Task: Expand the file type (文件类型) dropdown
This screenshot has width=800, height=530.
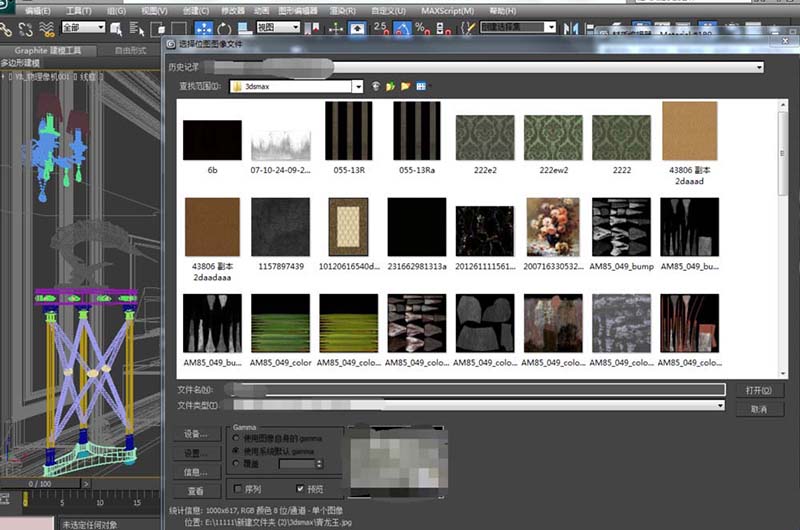Action: coord(720,406)
